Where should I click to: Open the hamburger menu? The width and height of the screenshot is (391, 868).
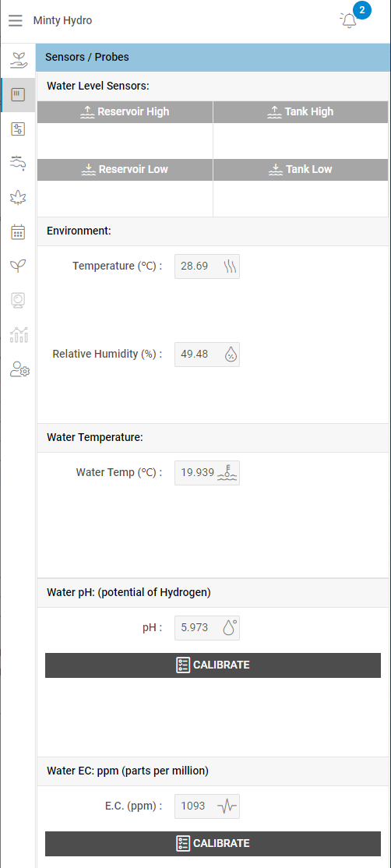(x=16, y=21)
